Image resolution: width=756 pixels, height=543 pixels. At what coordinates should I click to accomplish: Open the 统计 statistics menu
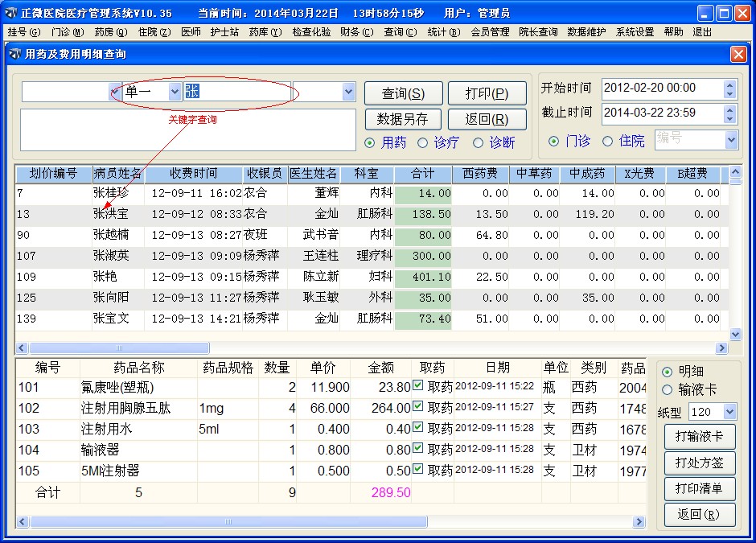point(443,34)
